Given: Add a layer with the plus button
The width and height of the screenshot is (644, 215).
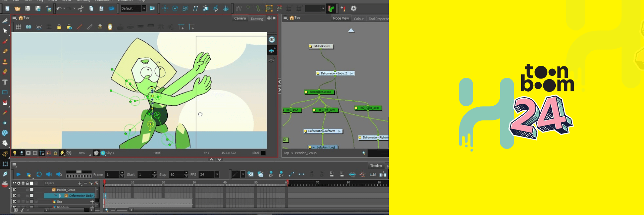Looking at the screenshot, I should (x=80, y=183).
